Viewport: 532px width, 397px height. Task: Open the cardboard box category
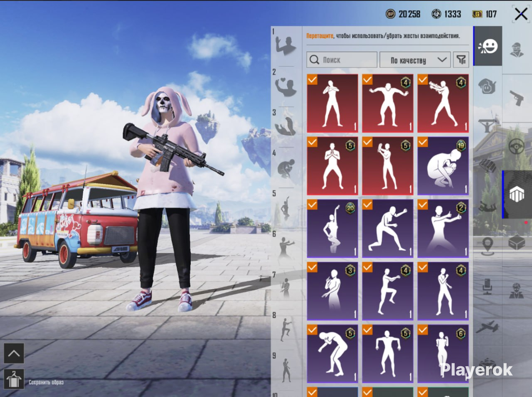(517, 242)
